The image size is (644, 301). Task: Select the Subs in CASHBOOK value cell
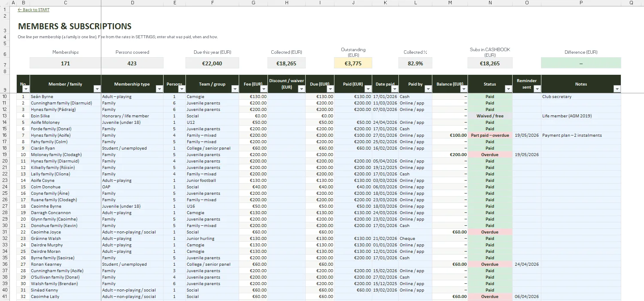pyautogui.click(x=490, y=63)
